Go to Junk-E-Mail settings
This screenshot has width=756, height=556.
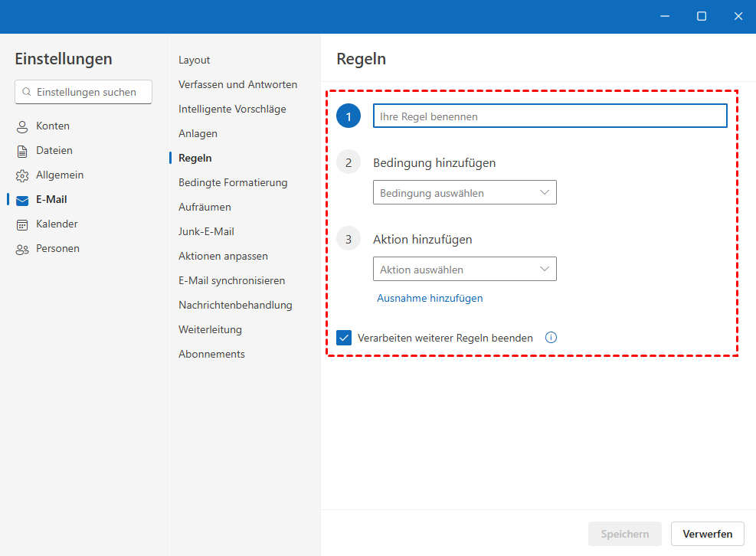tap(206, 231)
